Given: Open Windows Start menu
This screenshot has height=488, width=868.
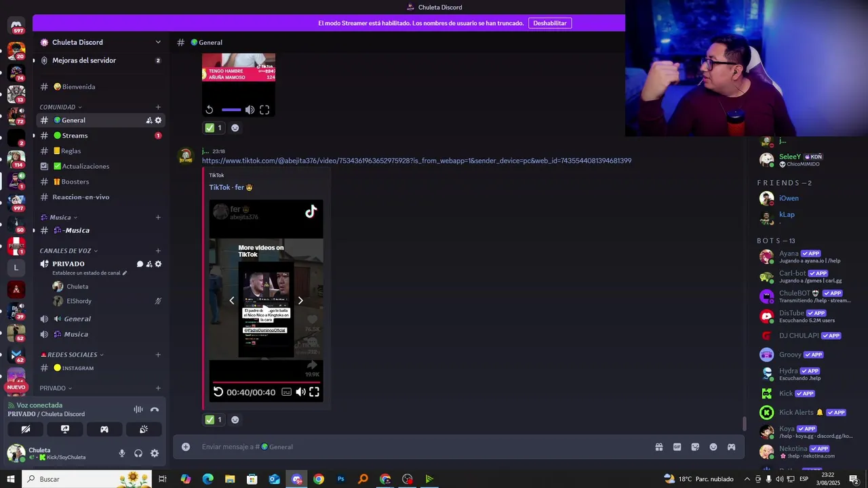Looking at the screenshot, I should point(11,479).
